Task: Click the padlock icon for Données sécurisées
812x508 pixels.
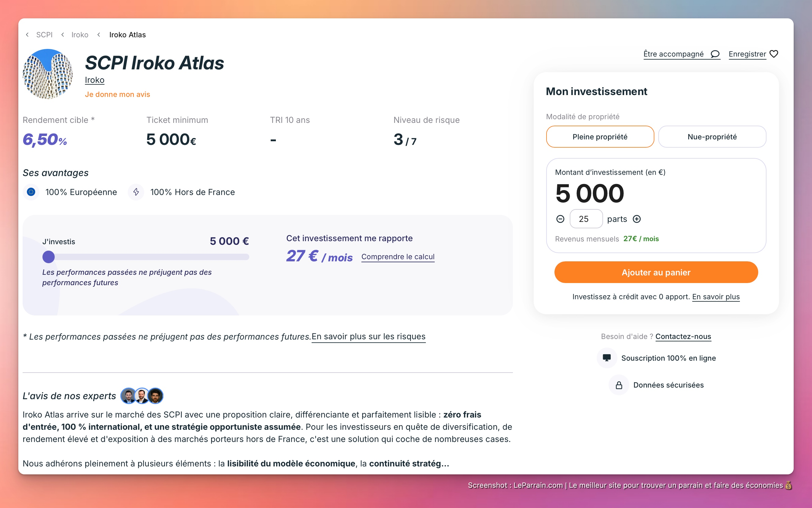Action: coord(619,385)
